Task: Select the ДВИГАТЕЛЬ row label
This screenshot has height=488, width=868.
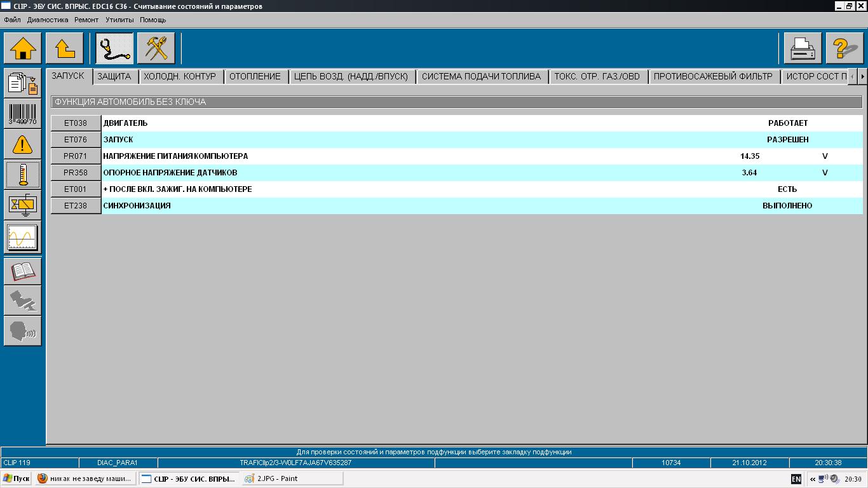Action: pos(125,123)
